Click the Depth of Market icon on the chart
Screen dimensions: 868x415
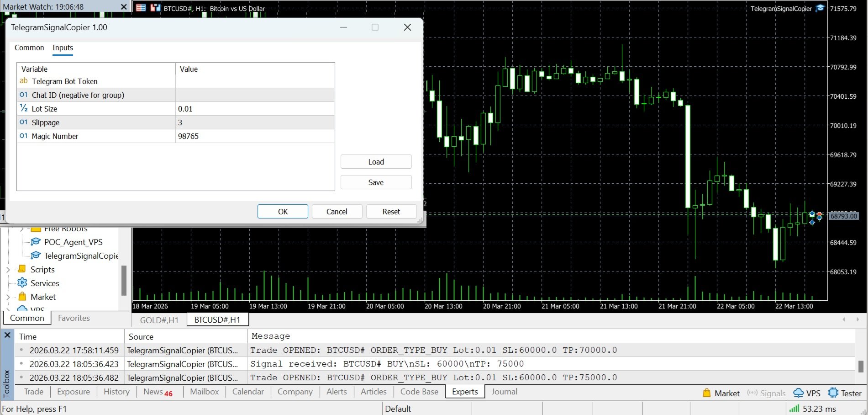click(142, 8)
